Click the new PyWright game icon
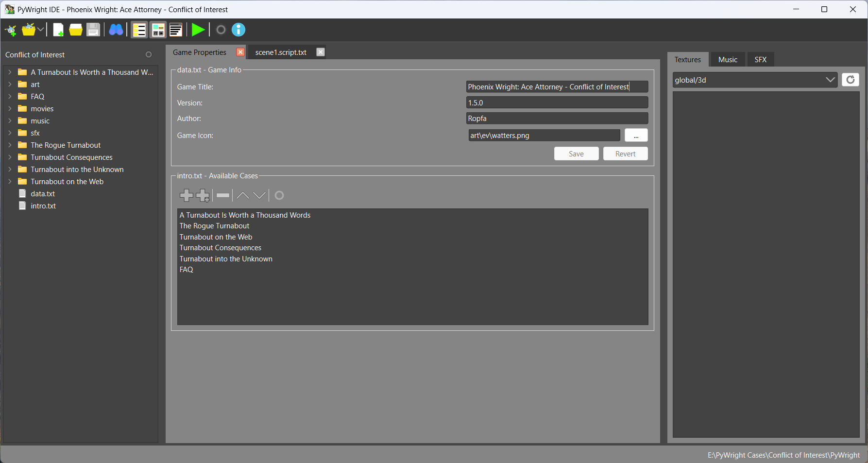868x463 pixels. pyautogui.click(x=11, y=30)
